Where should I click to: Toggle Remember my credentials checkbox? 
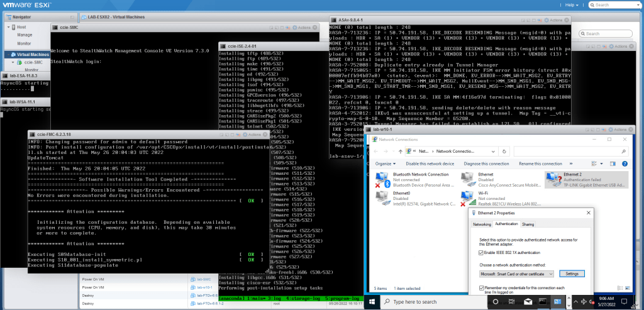tap(482, 288)
